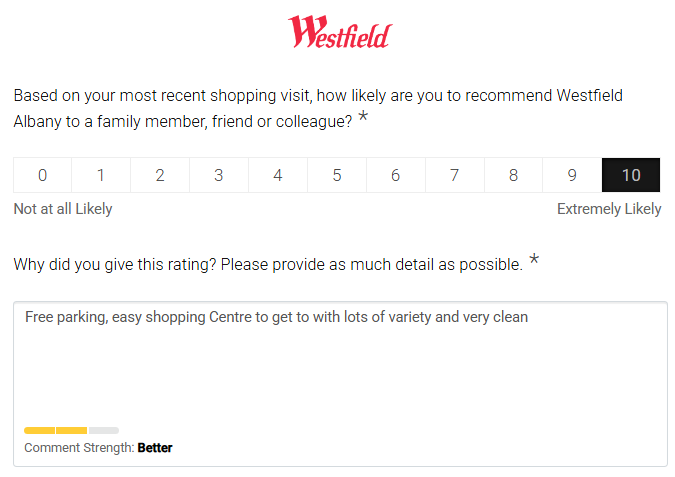The image size is (675, 477).
Task: Click the 'Extremely Likely' label
Action: (609, 209)
